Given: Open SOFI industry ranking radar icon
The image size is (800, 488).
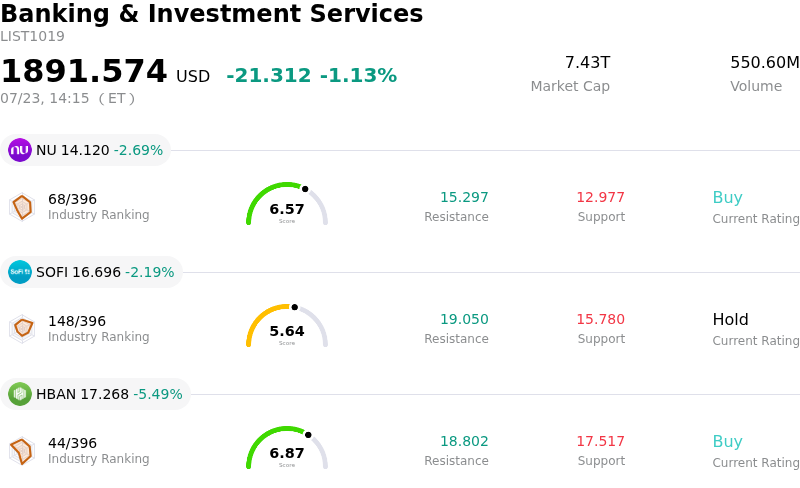Looking at the screenshot, I should click(x=22, y=329).
